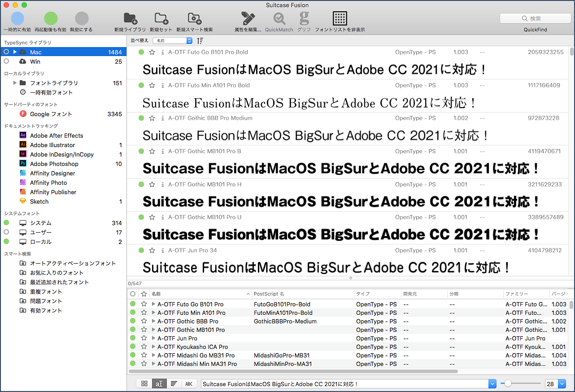Click the blue temporary activate button

(x=17, y=18)
